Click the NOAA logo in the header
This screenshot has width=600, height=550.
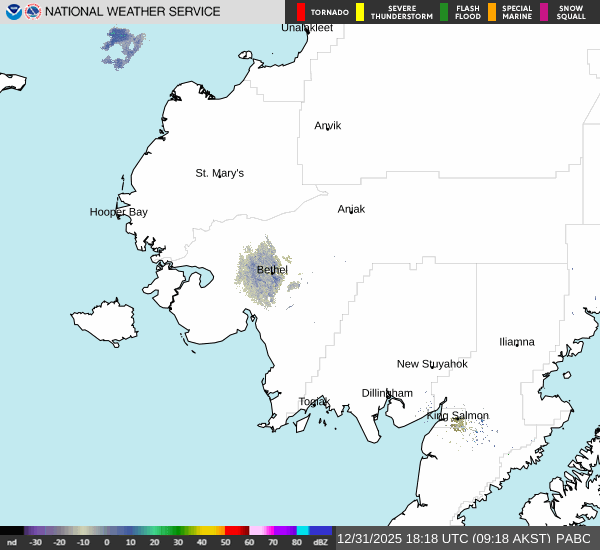click(13, 12)
